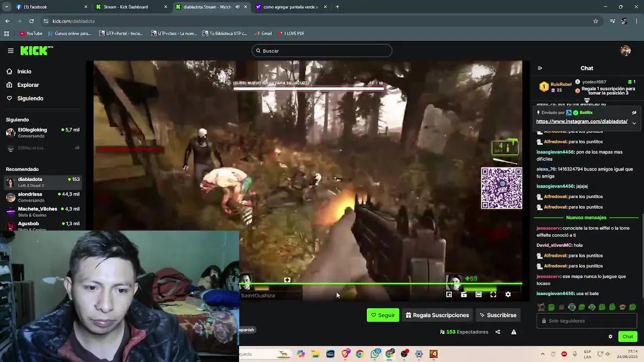Image resolution: width=644 pixels, height=362 pixels.
Task: Open File Explorer from the taskbar
Action: 315,354
